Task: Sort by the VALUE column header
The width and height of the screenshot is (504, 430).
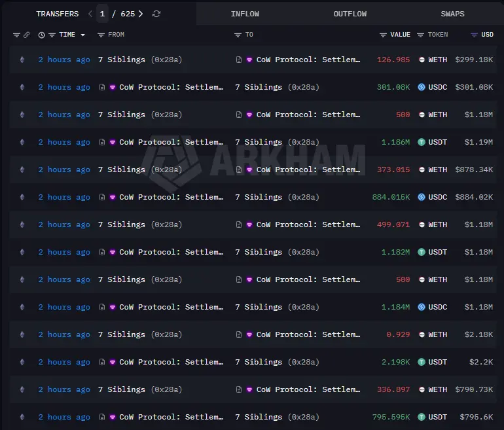Action: tap(400, 35)
